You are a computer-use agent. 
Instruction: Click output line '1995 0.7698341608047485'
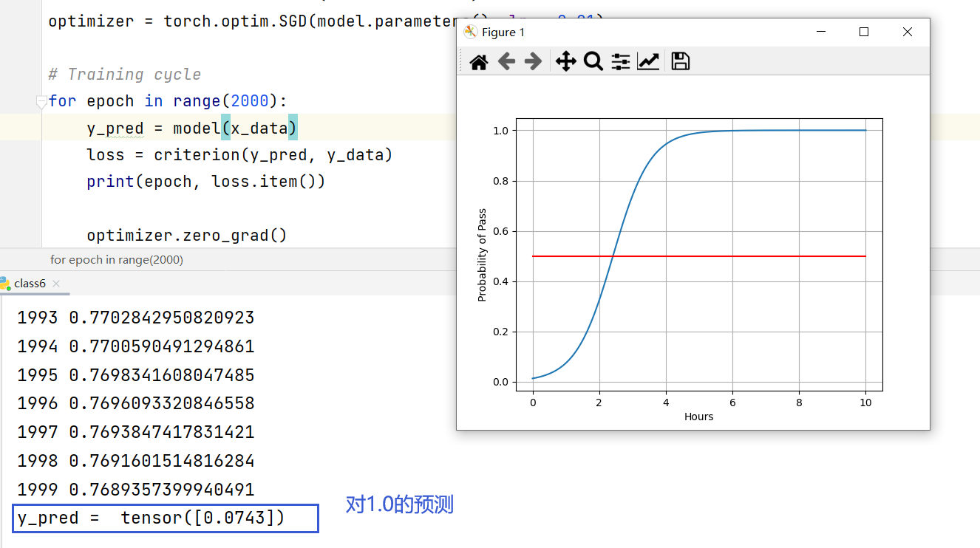pos(136,375)
